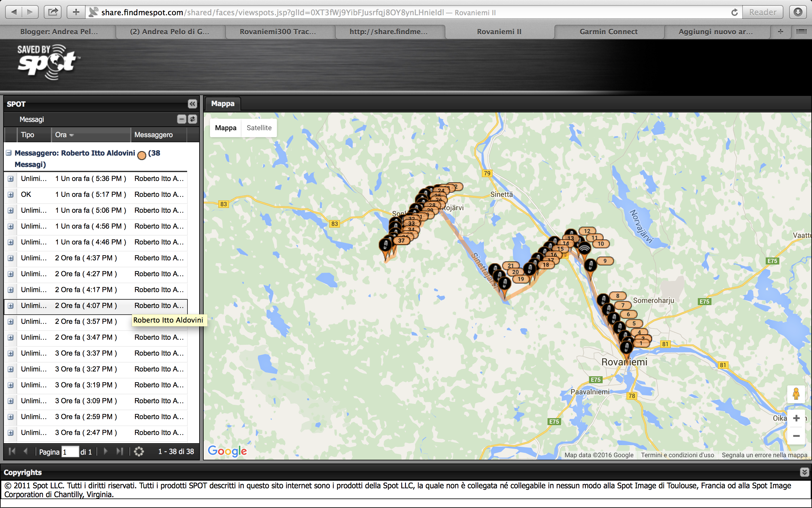Switch to the Rovaniemi300 Trac... tab
Viewport: 812px width, 508px height.
pos(278,31)
